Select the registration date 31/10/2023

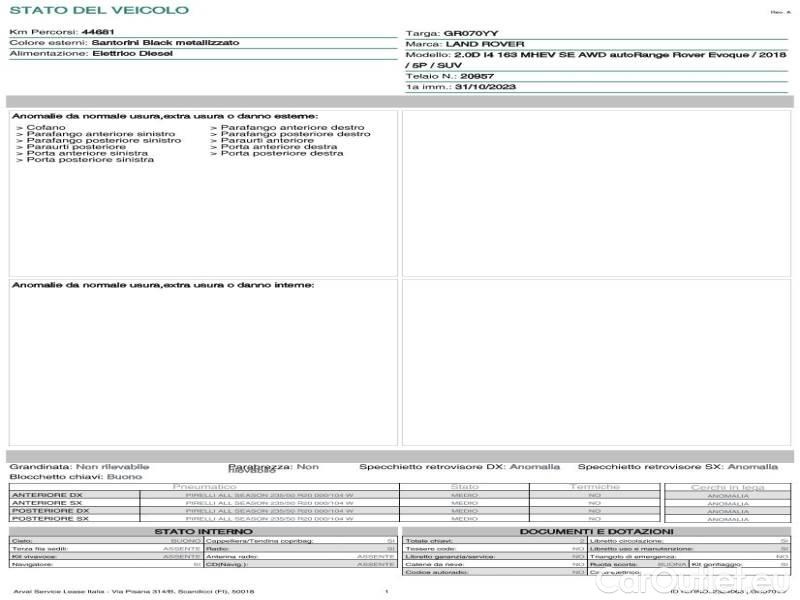coord(485,87)
